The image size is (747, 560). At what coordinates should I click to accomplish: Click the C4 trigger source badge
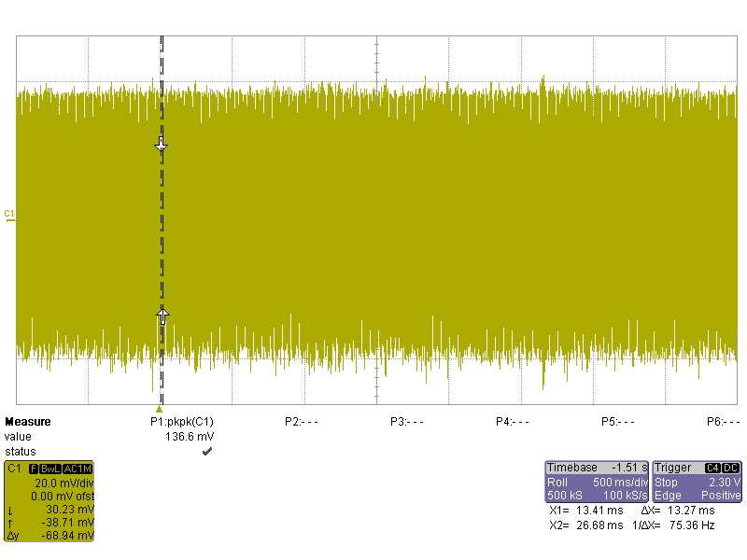click(x=712, y=469)
